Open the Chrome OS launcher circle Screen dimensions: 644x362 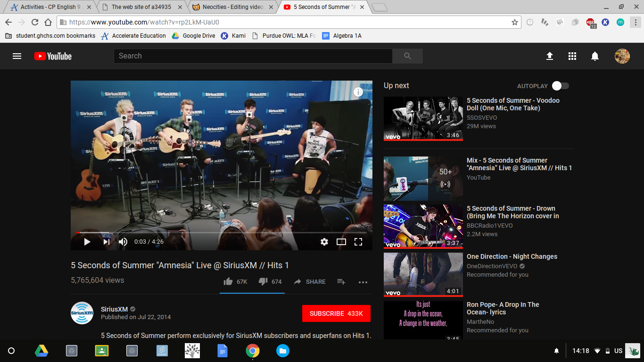pyautogui.click(x=11, y=351)
